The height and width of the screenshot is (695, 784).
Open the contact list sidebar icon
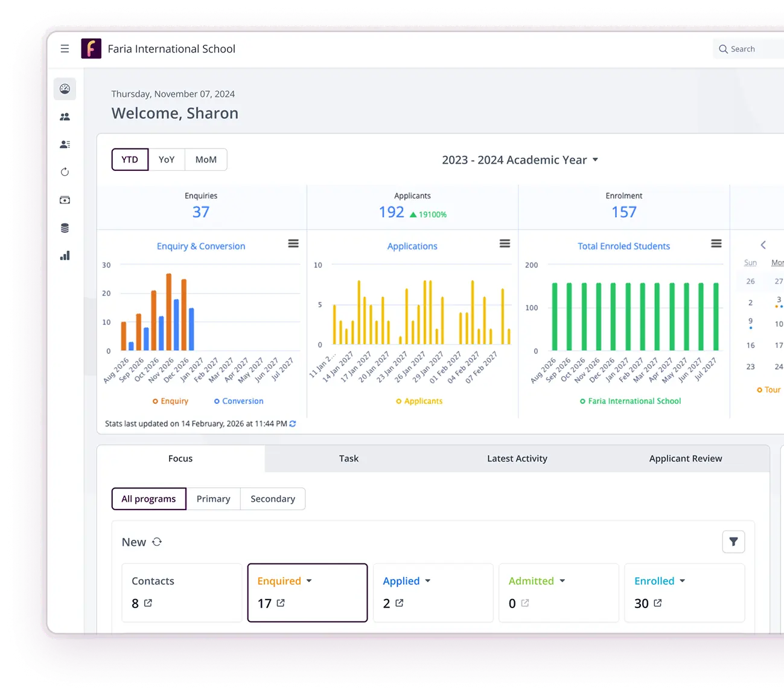tap(65, 144)
